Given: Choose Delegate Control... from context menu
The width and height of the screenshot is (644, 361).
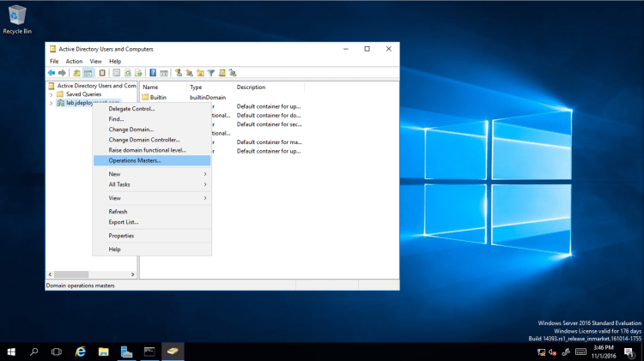Looking at the screenshot, I should [131, 109].
